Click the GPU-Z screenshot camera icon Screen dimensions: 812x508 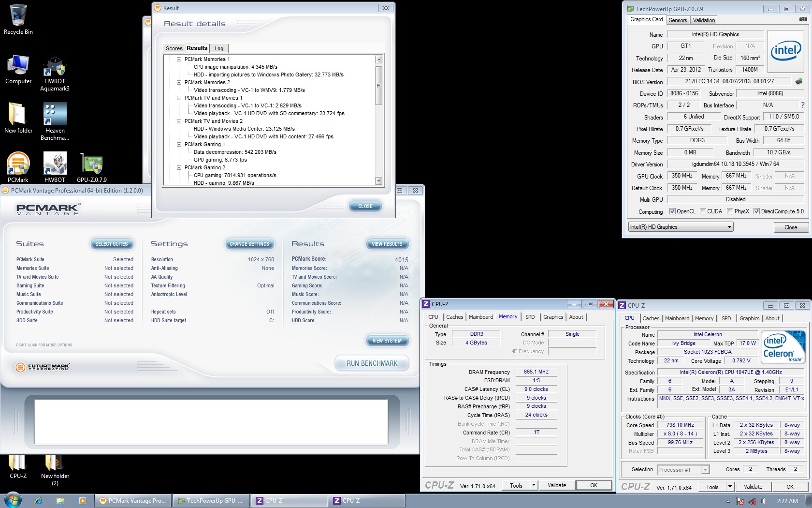803,19
